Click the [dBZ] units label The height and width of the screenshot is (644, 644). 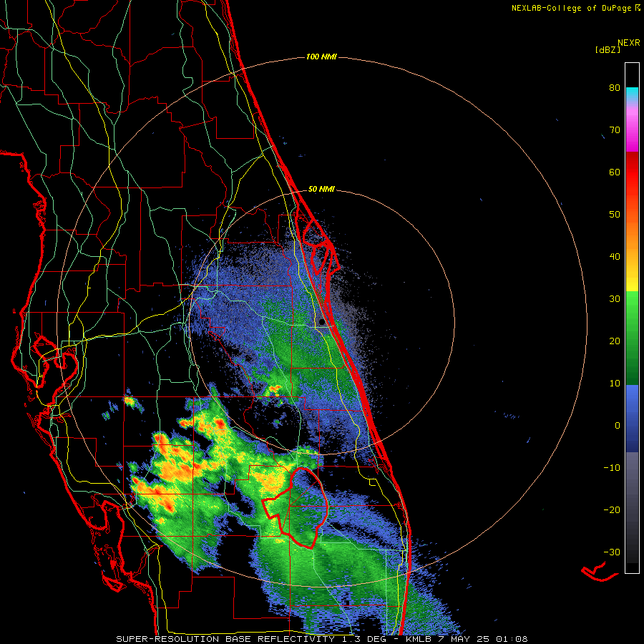[608, 50]
